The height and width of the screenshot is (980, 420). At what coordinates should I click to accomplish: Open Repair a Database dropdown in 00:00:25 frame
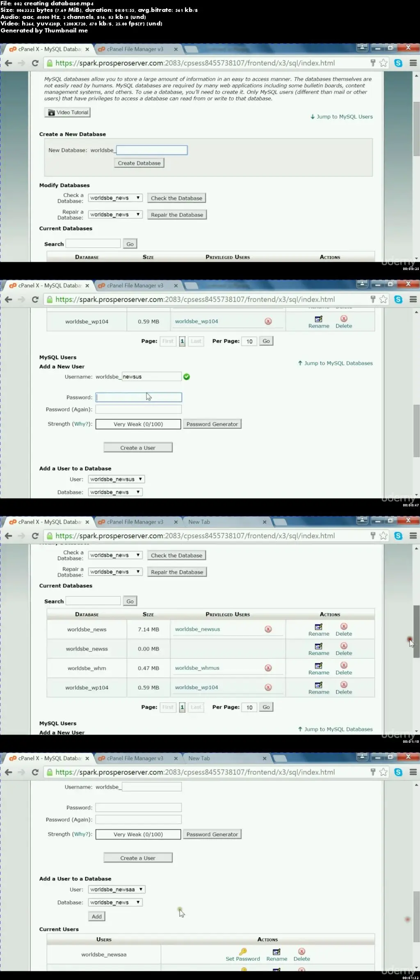[115, 215]
